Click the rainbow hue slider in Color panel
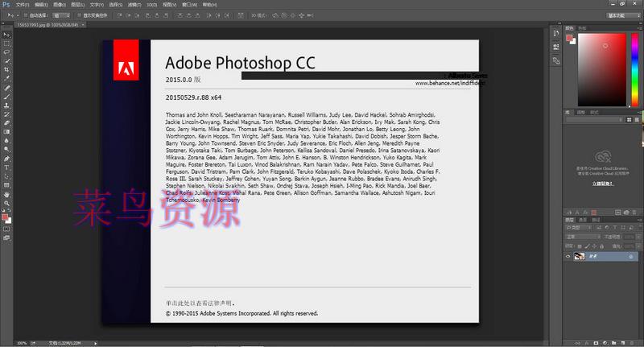This screenshot has width=644, height=347. pos(635,70)
